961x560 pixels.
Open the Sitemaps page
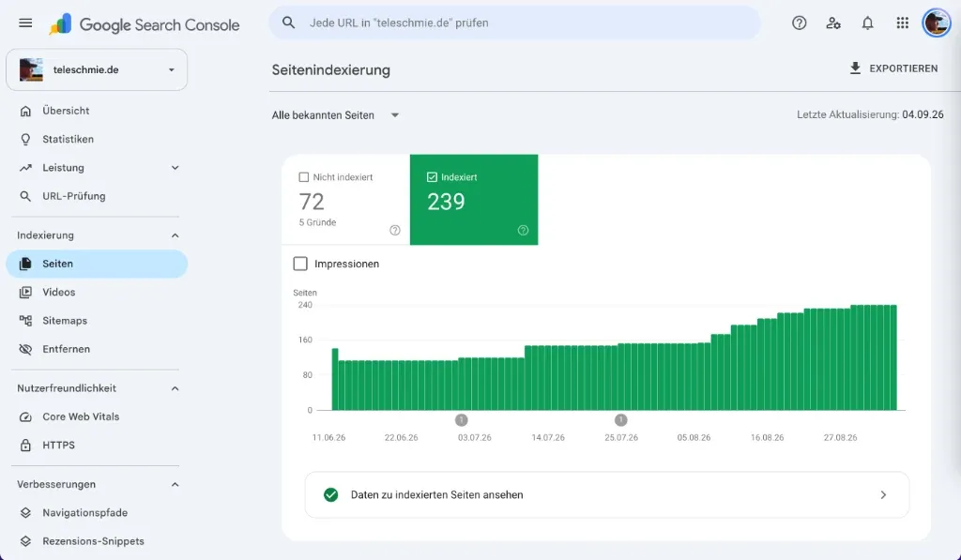pyautogui.click(x=97, y=321)
